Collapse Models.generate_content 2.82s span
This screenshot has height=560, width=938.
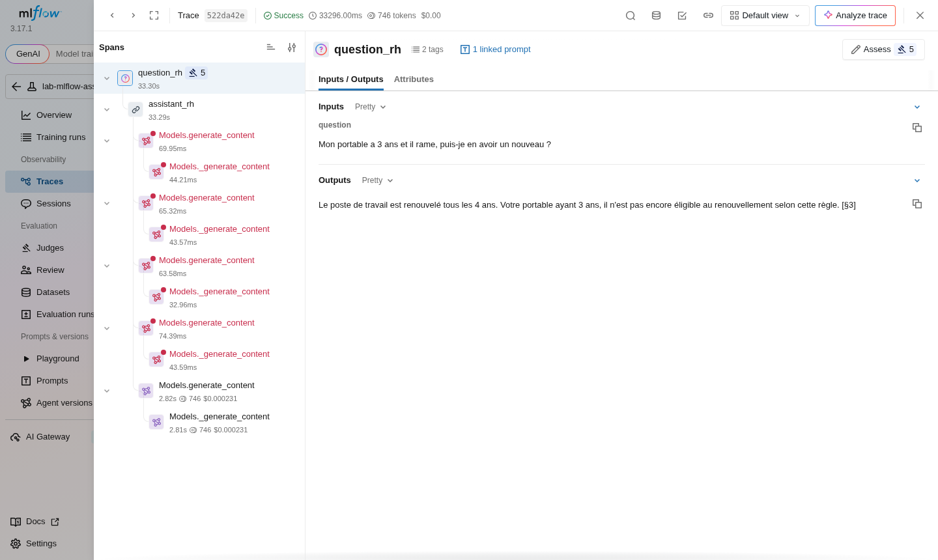[107, 391]
